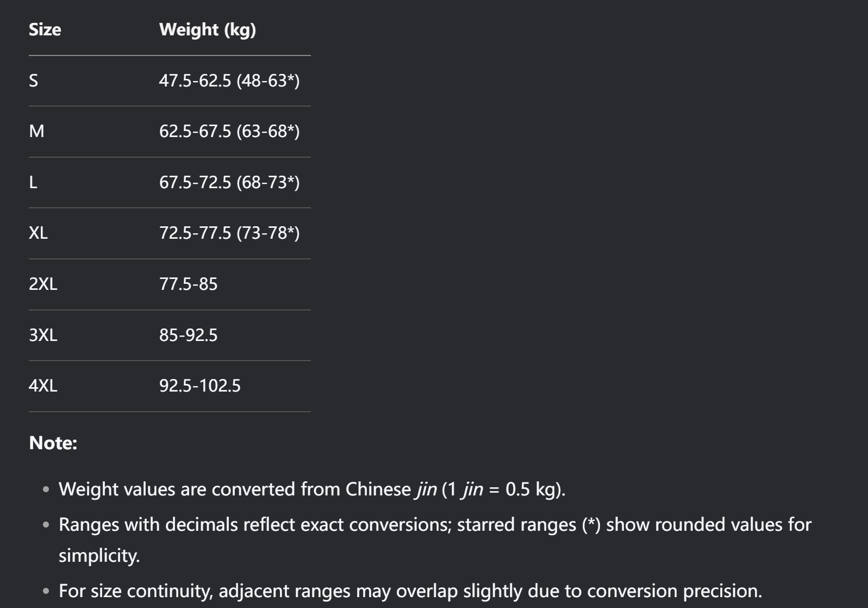Click the 67.5-72.5 (68-73*) weight value

(229, 182)
